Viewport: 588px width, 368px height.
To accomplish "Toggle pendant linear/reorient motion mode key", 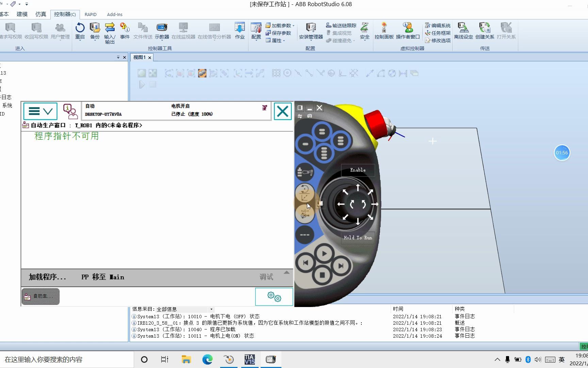I will point(305,193).
